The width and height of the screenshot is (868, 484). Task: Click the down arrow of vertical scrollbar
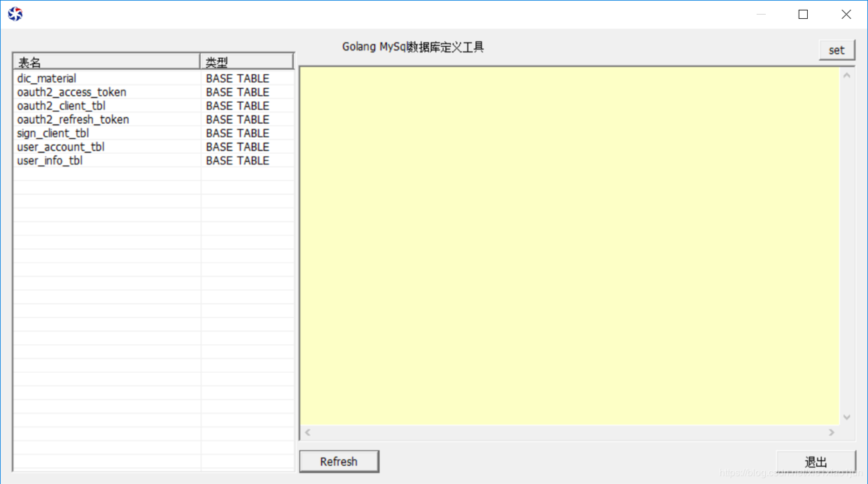tap(846, 418)
